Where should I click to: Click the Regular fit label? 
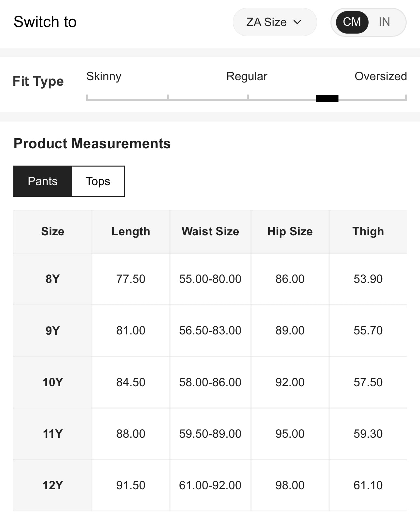[246, 76]
